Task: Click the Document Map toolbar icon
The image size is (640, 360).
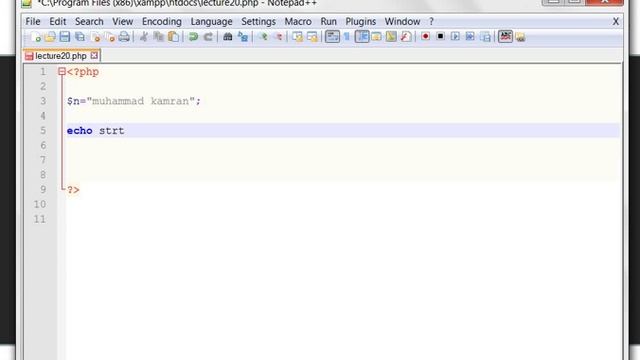Action: [x=391, y=37]
